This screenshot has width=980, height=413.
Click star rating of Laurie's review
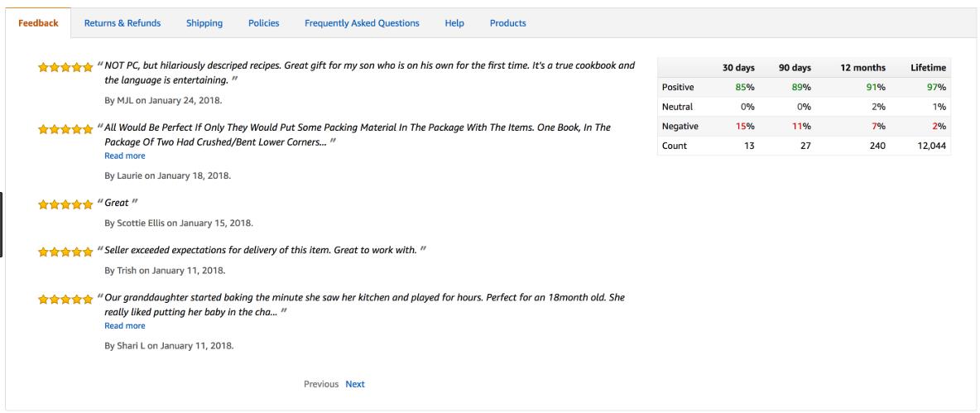(x=65, y=129)
